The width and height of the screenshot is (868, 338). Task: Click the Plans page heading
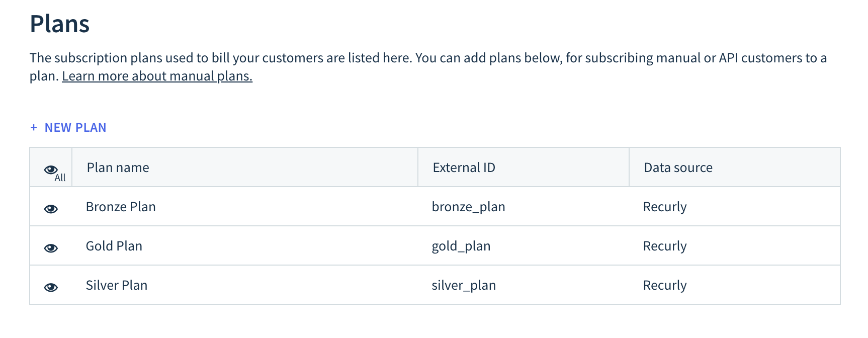[x=60, y=24]
